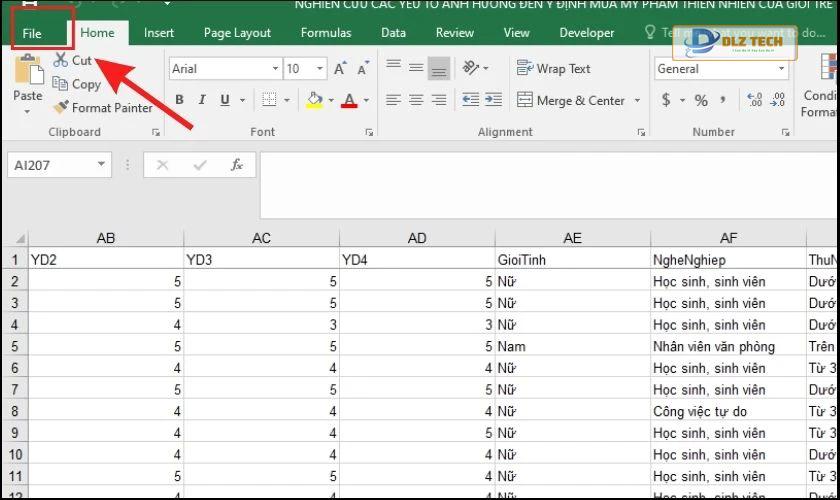Open the Developer tab
This screenshot has width=840, height=500.
587,33
